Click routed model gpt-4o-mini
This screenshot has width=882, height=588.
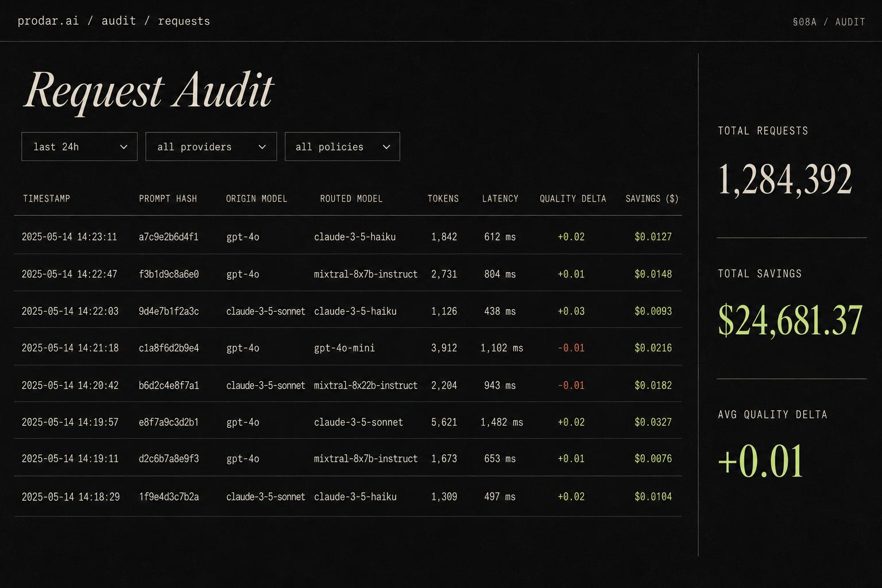pyautogui.click(x=344, y=348)
